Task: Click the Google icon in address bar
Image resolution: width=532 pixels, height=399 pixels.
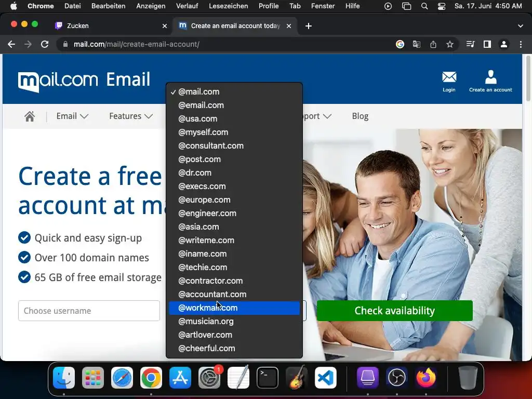Action: click(x=400, y=44)
